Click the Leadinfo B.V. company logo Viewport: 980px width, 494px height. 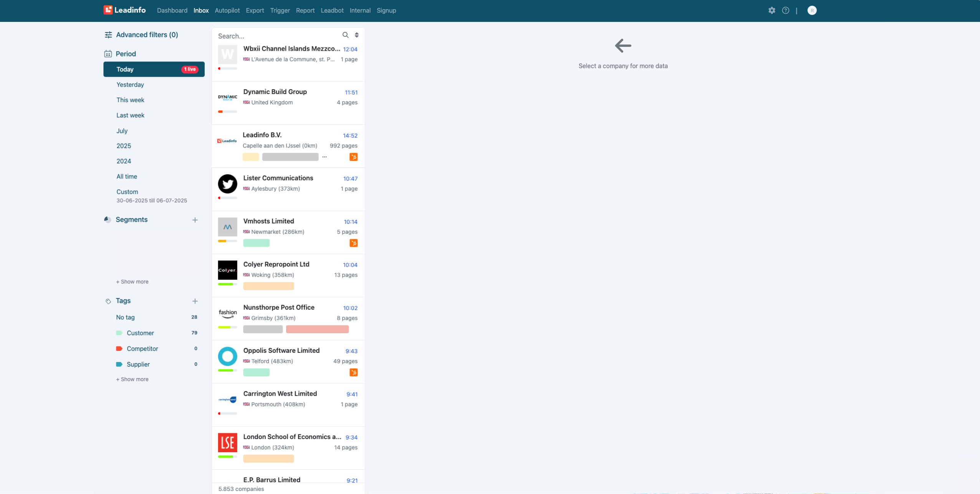227,141
